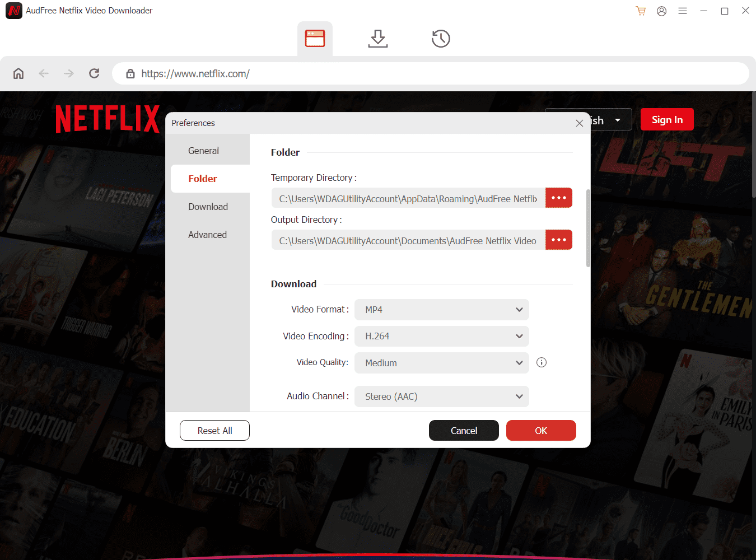Browse for Temporary Directory folder
756x560 pixels.
(x=559, y=198)
